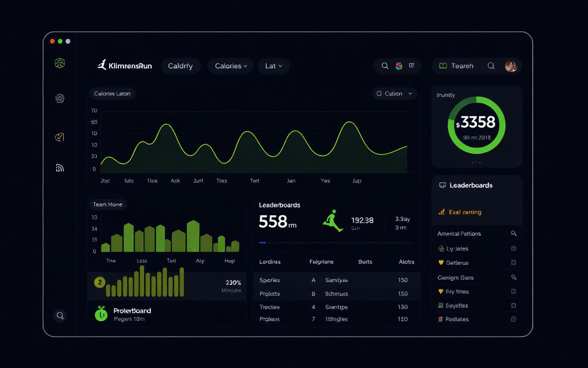588x368 pixels.
Task: Click the Calories Laton chart label
Action: (x=112, y=93)
